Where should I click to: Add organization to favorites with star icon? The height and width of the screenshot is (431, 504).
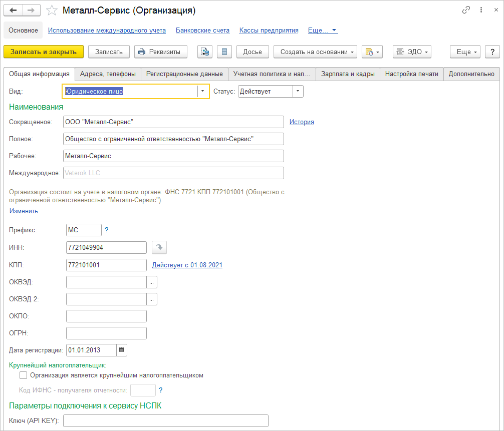coord(51,10)
